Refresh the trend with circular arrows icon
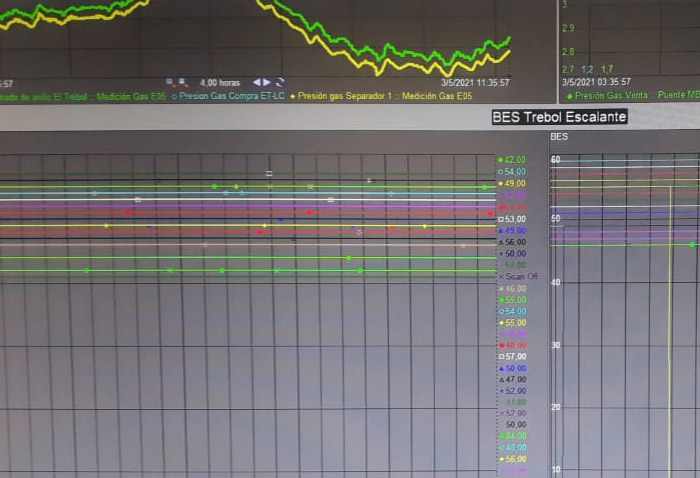Image resolution: width=700 pixels, height=478 pixels. tap(280, 83)
